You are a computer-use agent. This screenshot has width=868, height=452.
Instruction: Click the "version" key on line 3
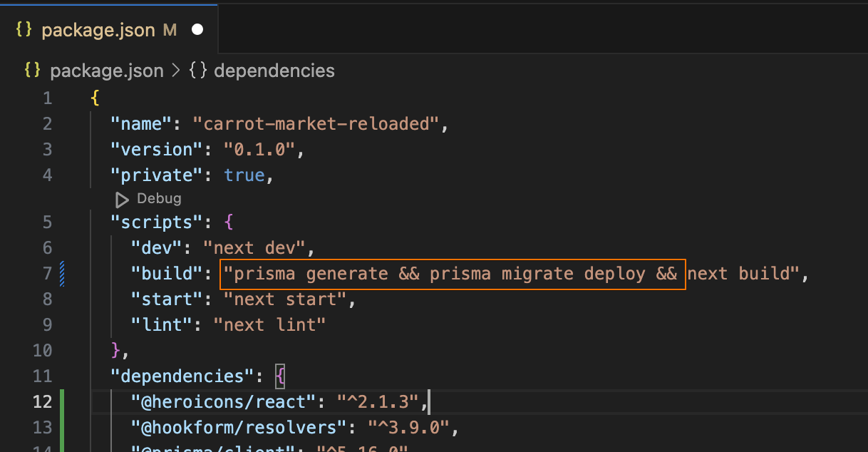(x=157, y=150)
